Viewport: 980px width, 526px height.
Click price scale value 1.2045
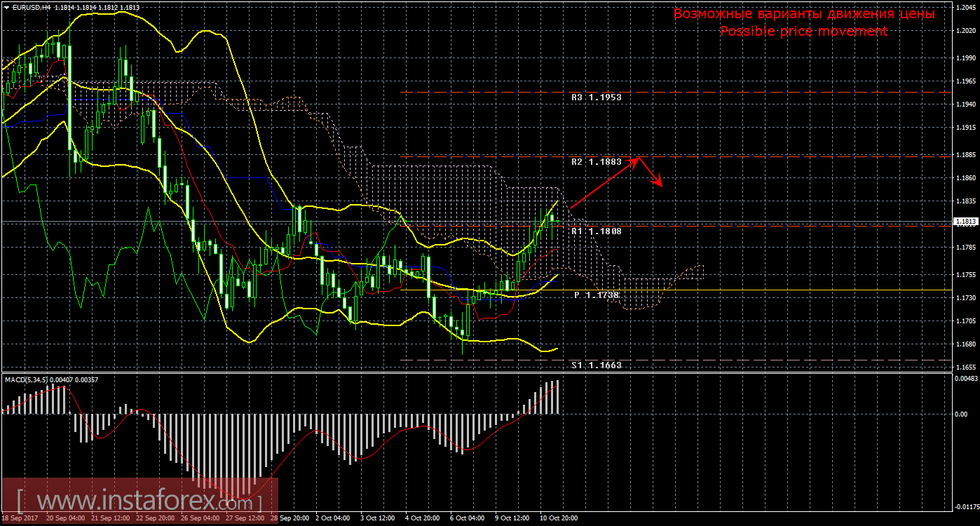point(966,7)
